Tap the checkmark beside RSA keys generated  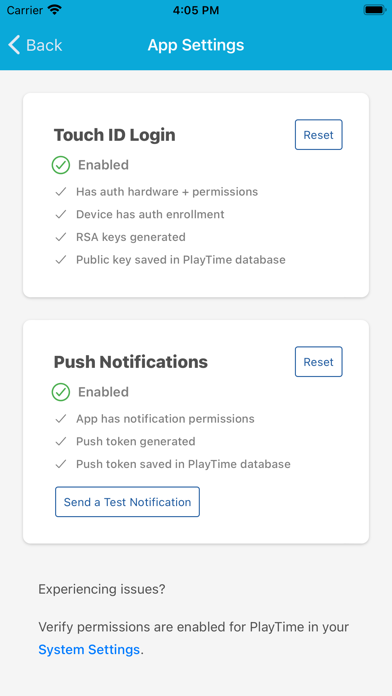click(x=61, y=237)
